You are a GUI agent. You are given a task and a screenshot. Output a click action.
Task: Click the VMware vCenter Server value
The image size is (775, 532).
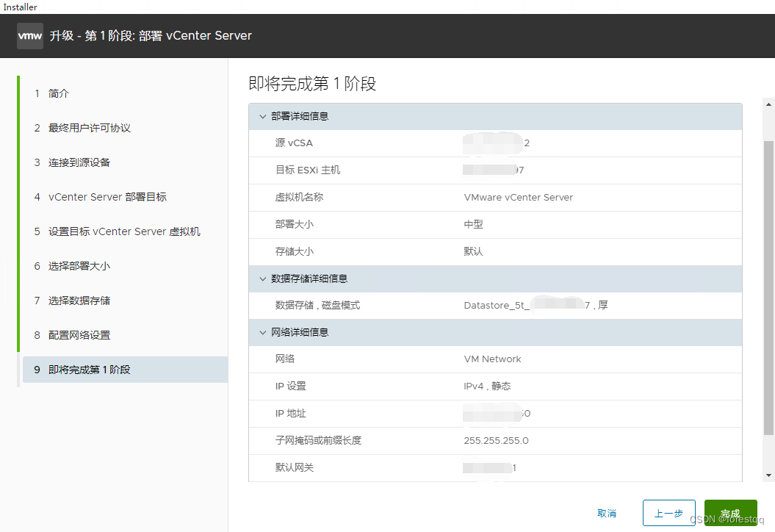coord(519,197)
